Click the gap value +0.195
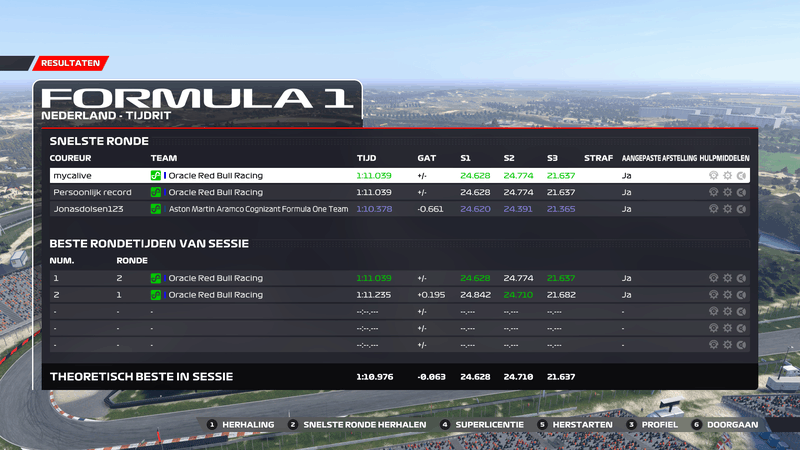 [431, 295]
